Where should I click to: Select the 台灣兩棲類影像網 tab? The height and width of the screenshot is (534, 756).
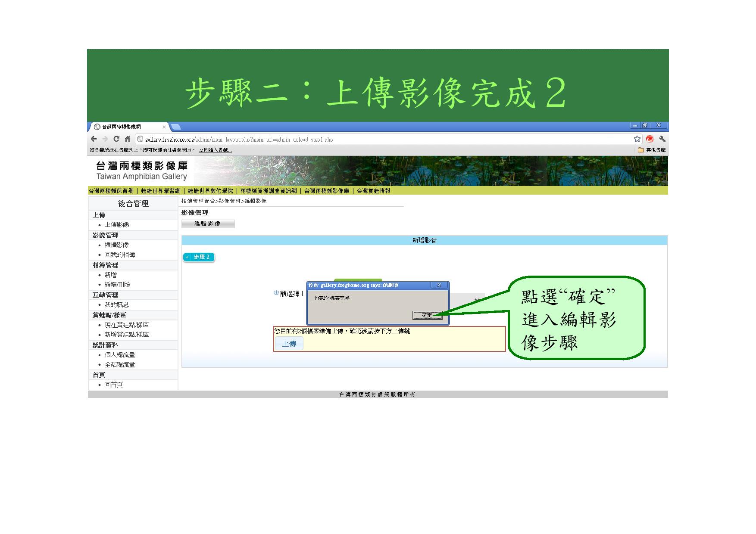click(128, 127)
